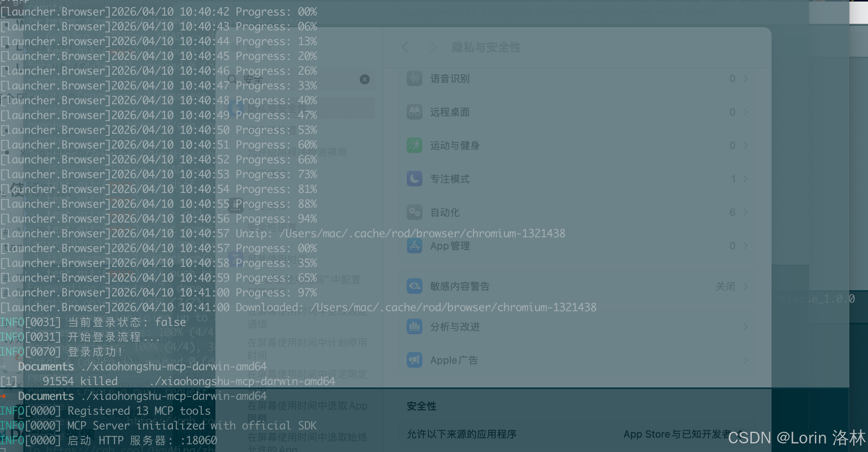This screenshot has width=868, height=452.
Task: Click the Focus (专注模式) moon icon
Action: pyautogui.click(x=415, y=179)
